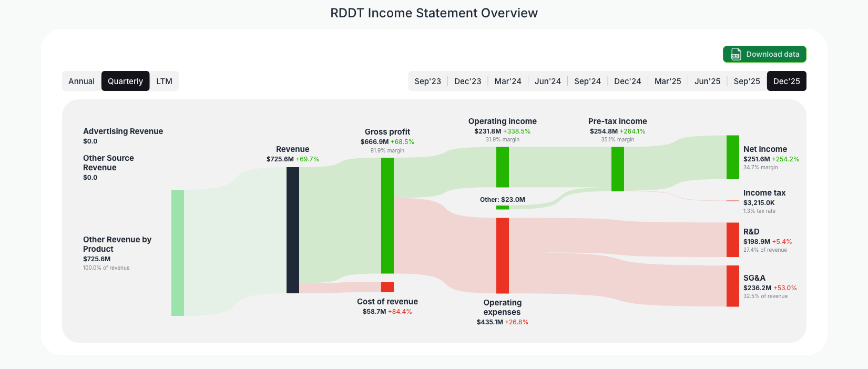Select the Sep'24 quarter
868x369 pixels.
(x=587, y=81)
